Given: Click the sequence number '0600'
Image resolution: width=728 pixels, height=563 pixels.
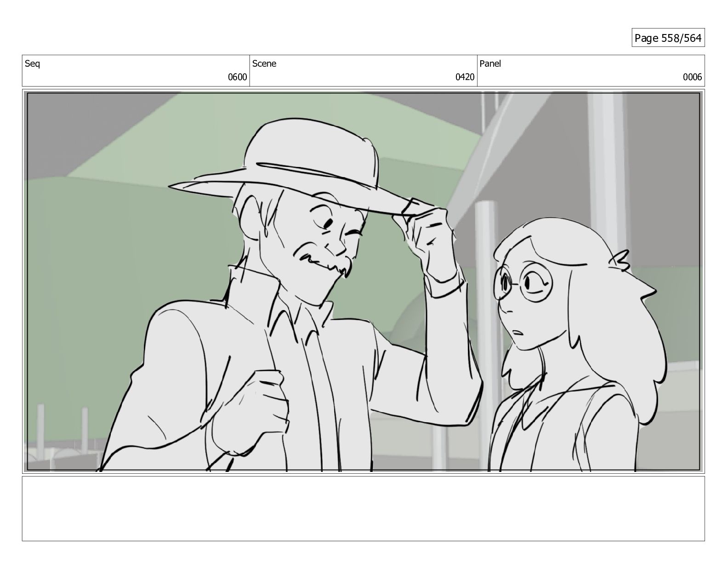Looking at the screenshot, I should (238, 77).
